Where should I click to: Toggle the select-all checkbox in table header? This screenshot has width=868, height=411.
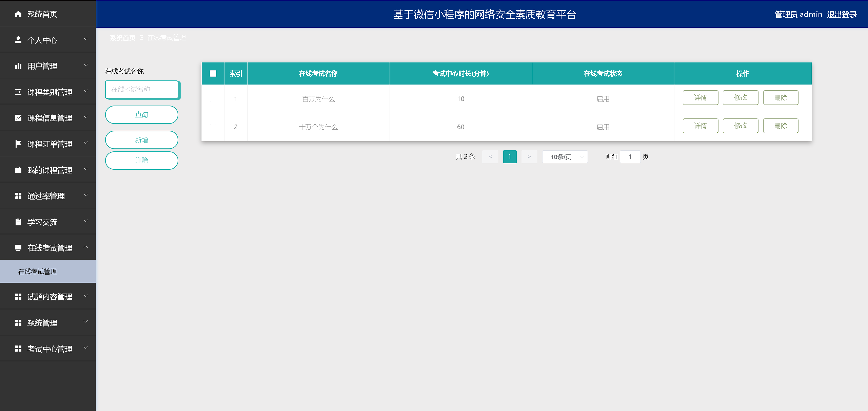tap(213, 73)
